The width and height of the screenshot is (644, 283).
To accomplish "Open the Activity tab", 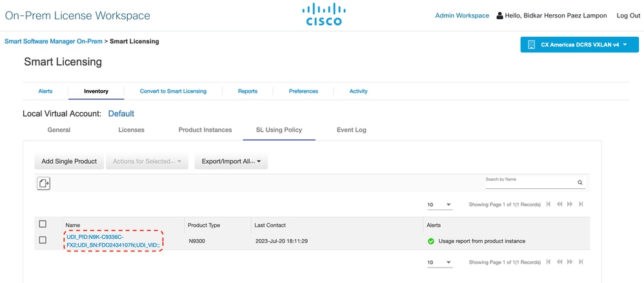I will point(358,91).
